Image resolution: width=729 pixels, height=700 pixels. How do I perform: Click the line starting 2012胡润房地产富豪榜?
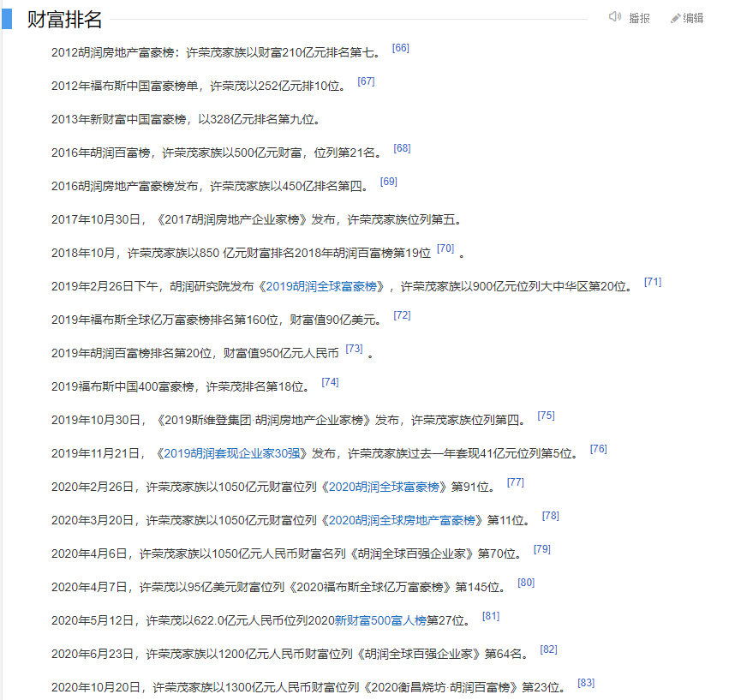click(x=216, y=52)
